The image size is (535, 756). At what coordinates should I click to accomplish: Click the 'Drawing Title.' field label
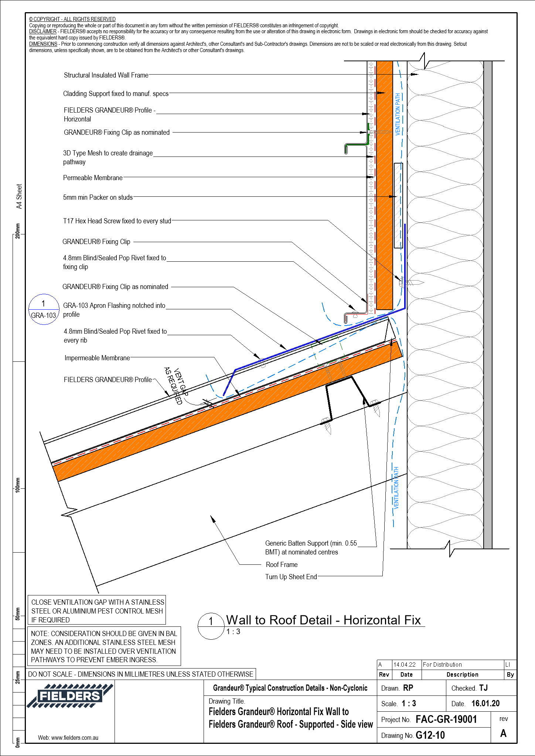[x=227, y=701]
